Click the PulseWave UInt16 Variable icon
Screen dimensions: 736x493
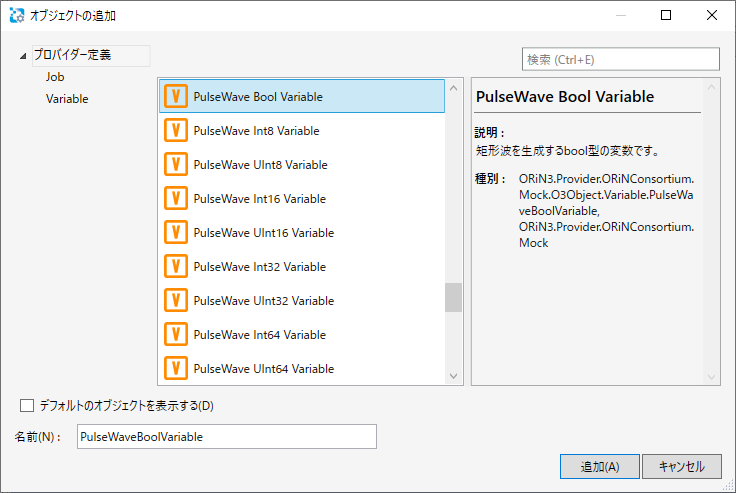pos(176,232)
